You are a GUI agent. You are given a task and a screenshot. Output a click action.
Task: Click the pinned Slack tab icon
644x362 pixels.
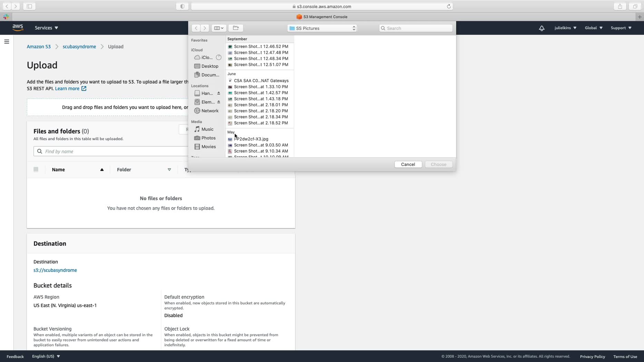[x=6, y=17]
